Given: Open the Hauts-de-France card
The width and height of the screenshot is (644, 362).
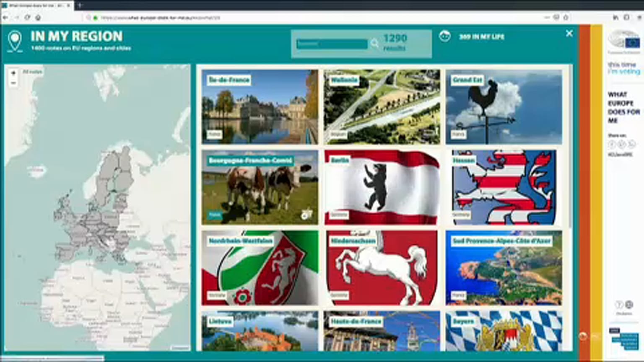Looking at the screenshot, I should (382, 331).
